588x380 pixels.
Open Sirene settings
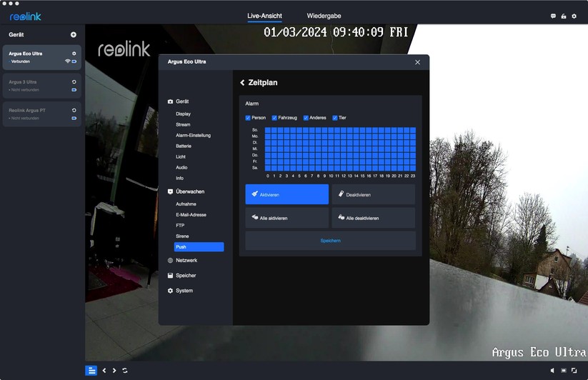coord(182,236)
